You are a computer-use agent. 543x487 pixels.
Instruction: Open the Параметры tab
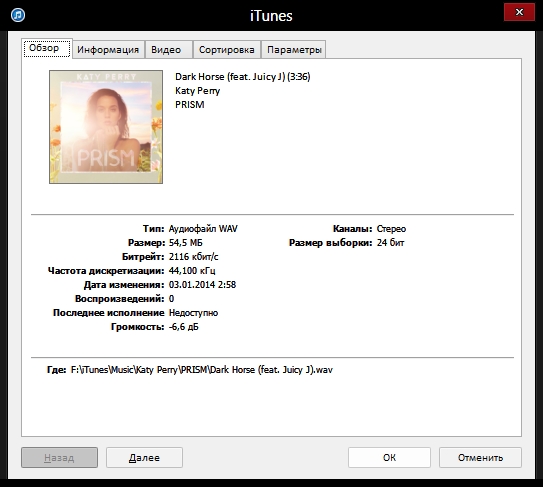(294, 50)
